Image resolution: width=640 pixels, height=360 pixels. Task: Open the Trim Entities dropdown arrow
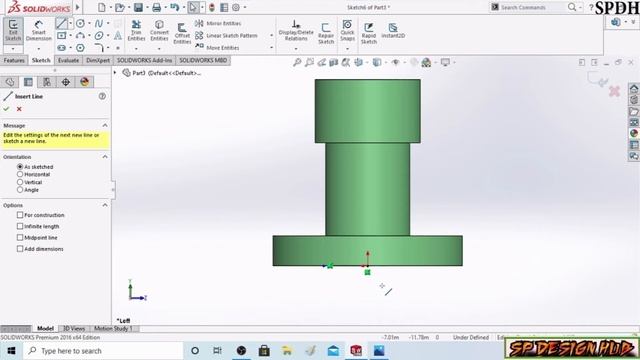pyautogui.click(x=136, y=49)
